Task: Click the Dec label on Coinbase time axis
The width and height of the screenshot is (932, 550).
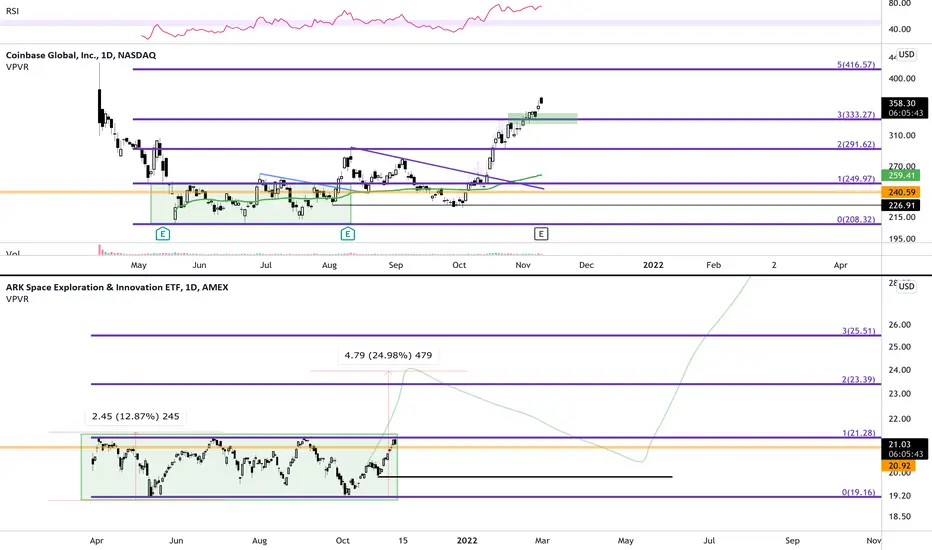Action: pos(586,265)
